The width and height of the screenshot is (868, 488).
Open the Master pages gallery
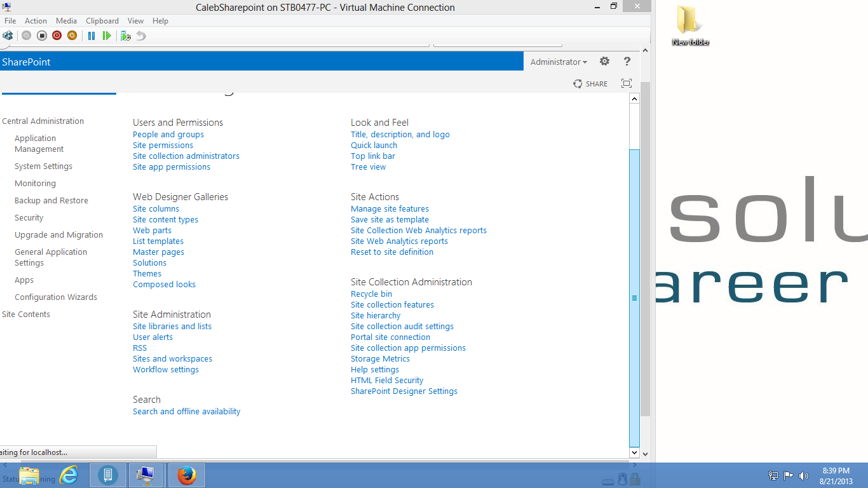click(158, 252)
